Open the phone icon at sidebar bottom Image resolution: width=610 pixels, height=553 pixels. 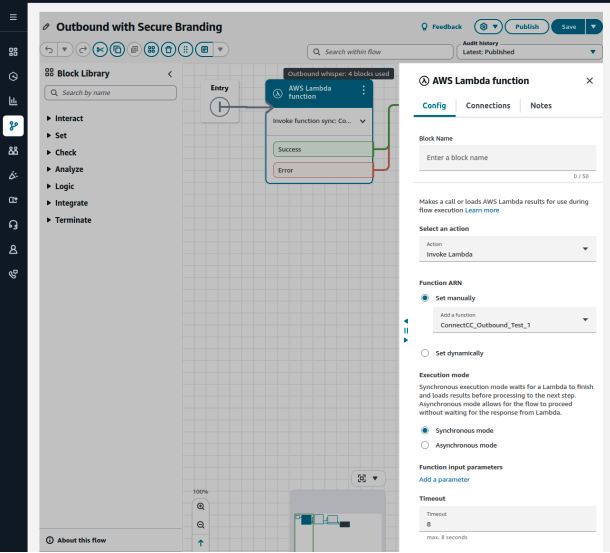point(13,274)
